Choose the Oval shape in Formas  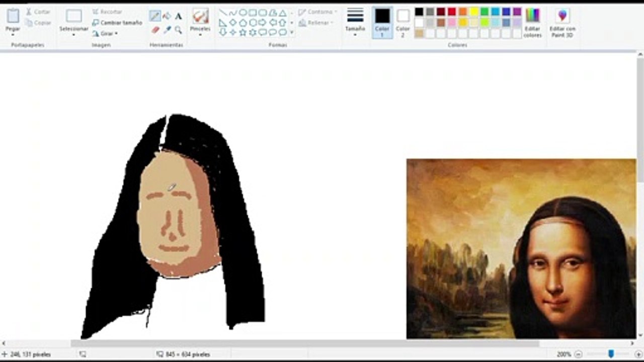[243, 13]
